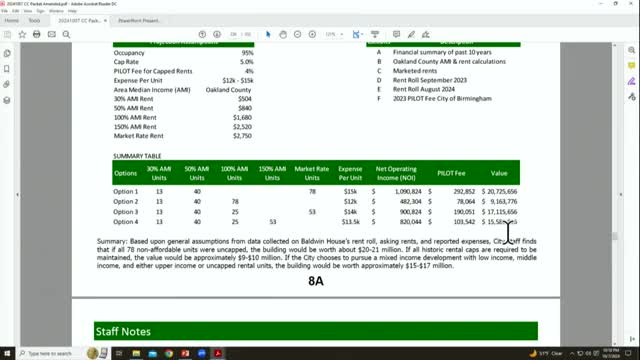
Task: Switch to the PowerPoint Present tab
Action: (139, 20)
